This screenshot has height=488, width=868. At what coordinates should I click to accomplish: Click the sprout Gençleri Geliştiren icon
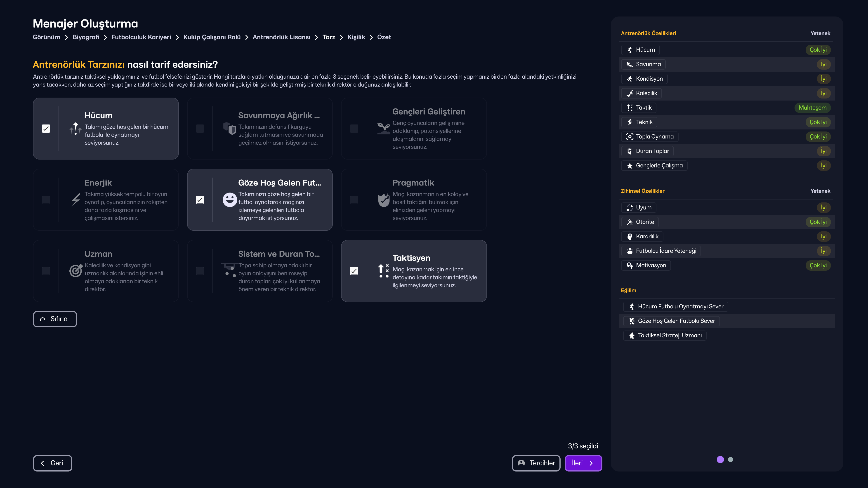click(x=383, y=128)
